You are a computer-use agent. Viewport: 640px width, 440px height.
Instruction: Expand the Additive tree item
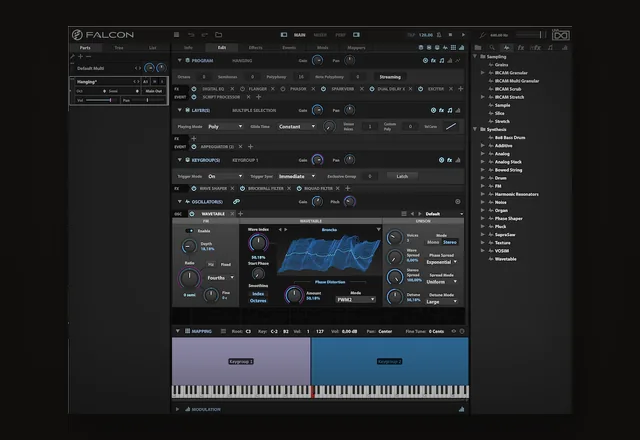coord(483,145)
